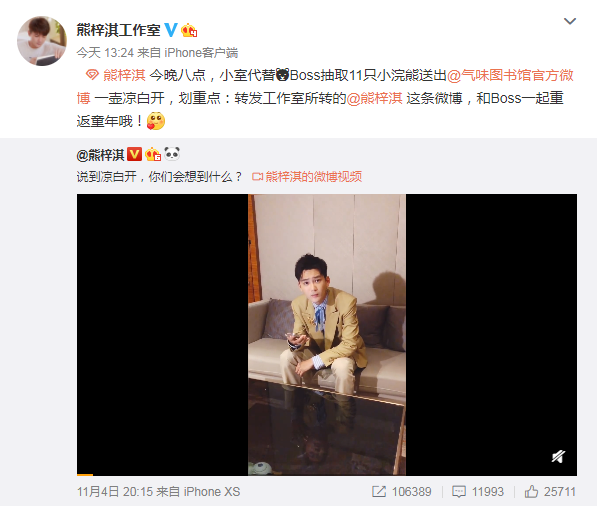Click the crown membership badge beside studio name
This screenshot has width=597, height=506.
[189, 30]
